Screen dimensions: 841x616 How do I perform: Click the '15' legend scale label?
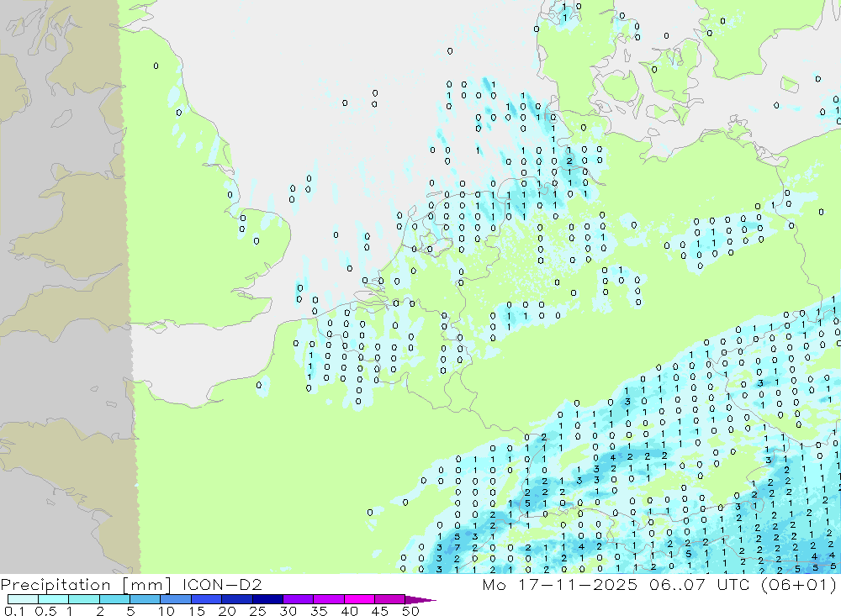click(197, 611)
